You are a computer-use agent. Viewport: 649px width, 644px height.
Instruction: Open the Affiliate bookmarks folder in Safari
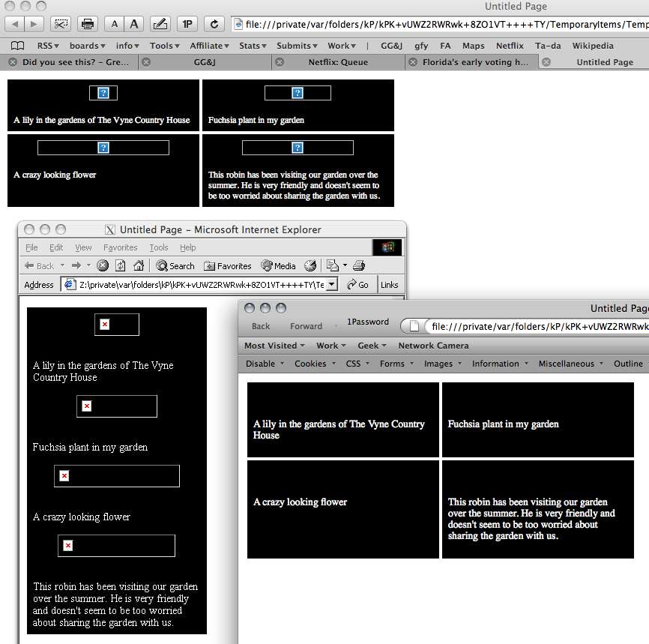pyautogui.click(x=209, y=46)
